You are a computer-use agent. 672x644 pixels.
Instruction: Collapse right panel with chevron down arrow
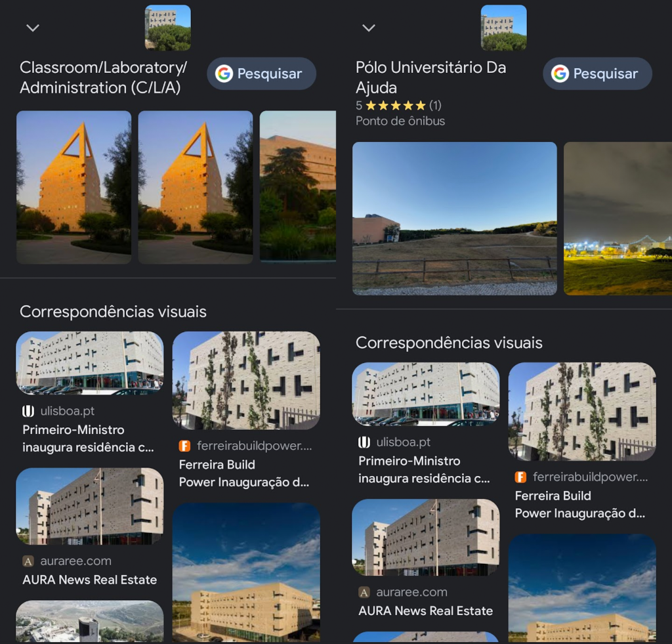click(x=369, y=28)
